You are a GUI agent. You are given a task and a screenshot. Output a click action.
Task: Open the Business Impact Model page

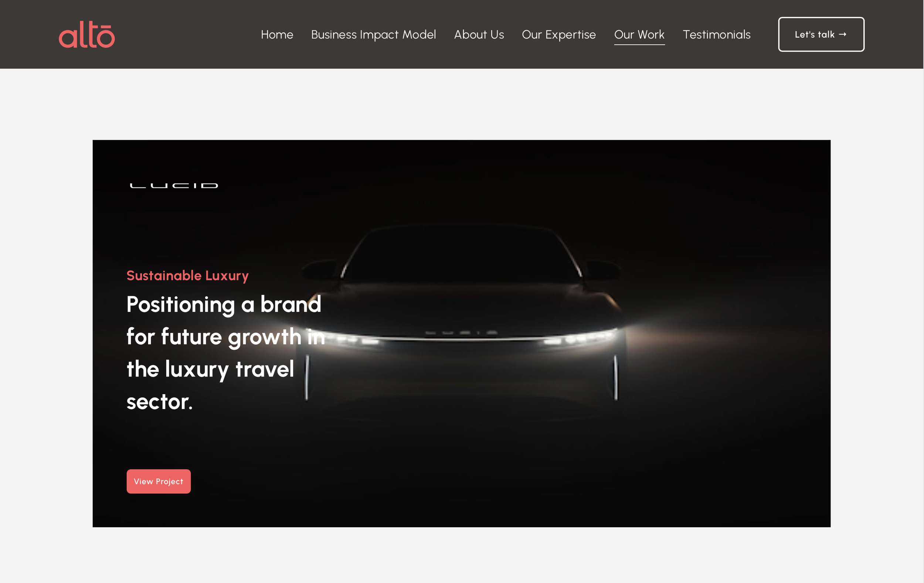(373, 34)
